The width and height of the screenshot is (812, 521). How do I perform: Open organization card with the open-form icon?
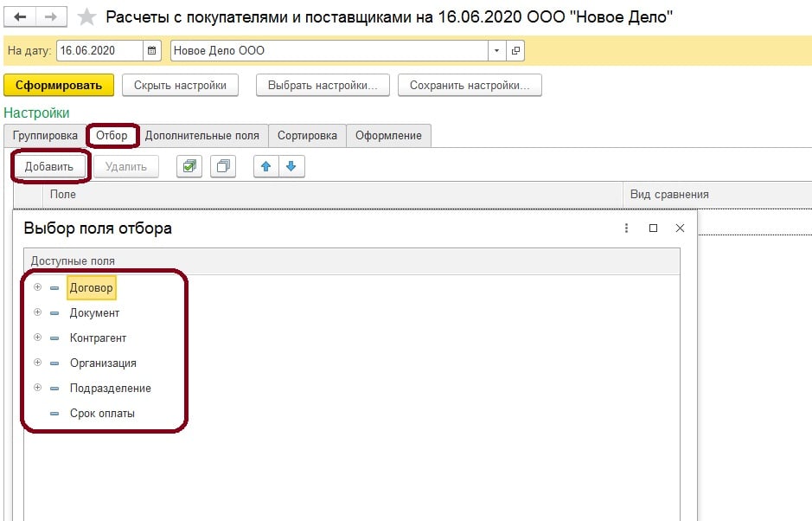[515, 51]
